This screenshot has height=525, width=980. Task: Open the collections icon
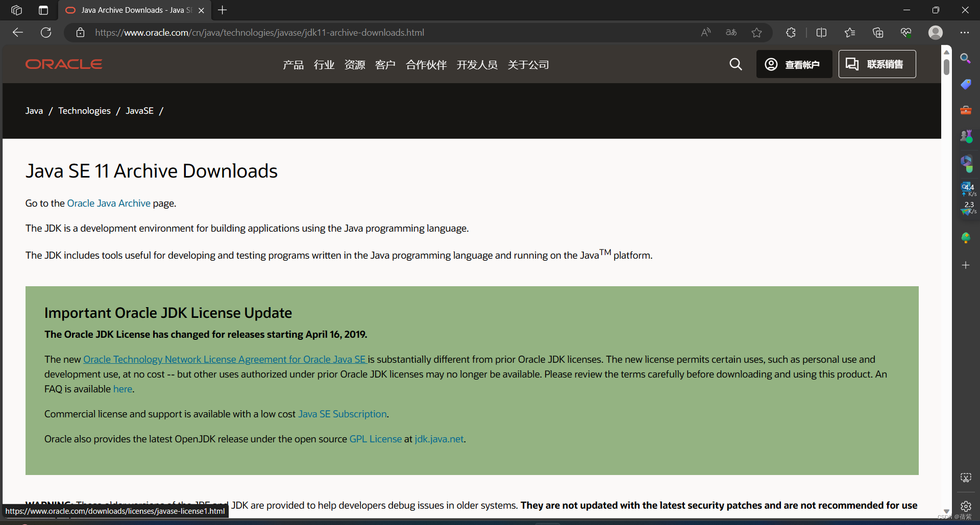click(878, 33)
